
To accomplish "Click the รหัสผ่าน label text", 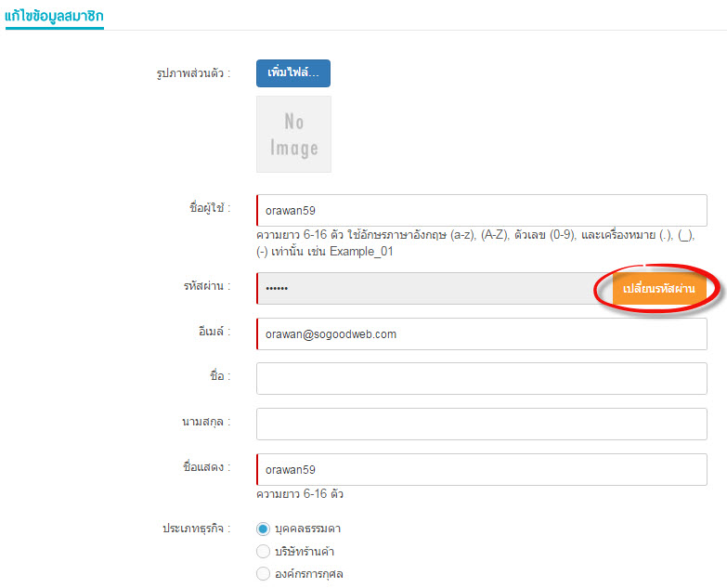I will click(x=207, y=286).
